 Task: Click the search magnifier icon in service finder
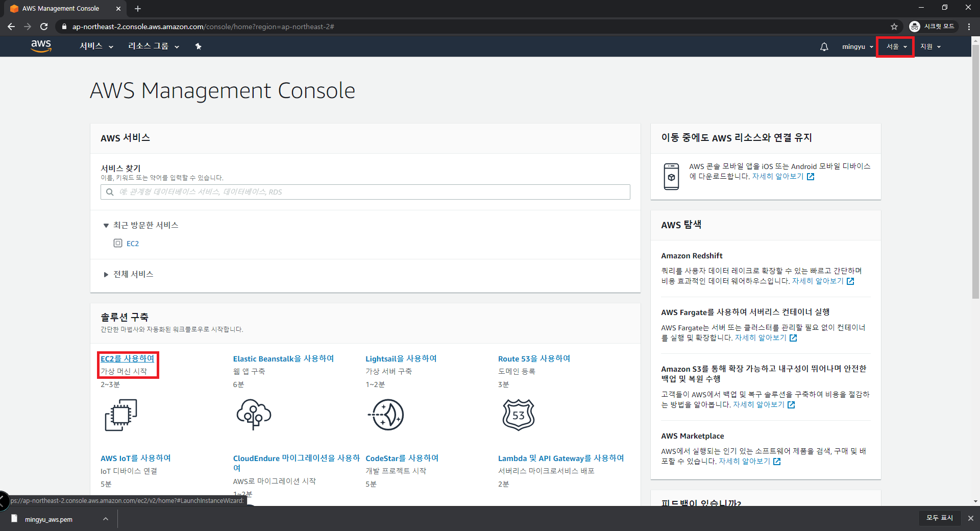click(110, 192)
